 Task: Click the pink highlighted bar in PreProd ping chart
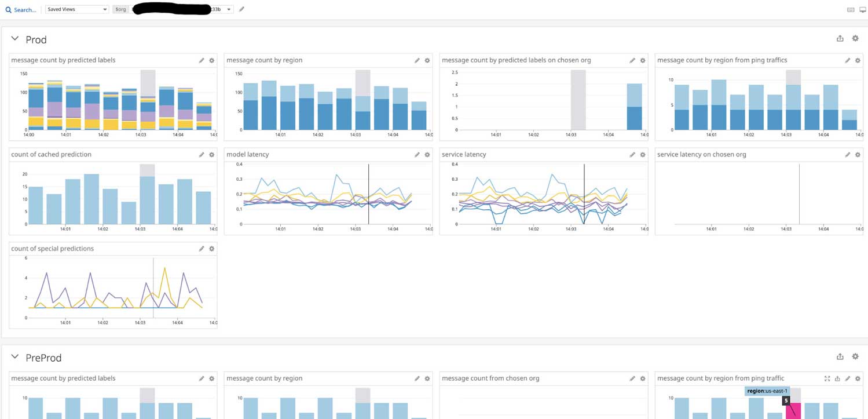tap(793, 410)
